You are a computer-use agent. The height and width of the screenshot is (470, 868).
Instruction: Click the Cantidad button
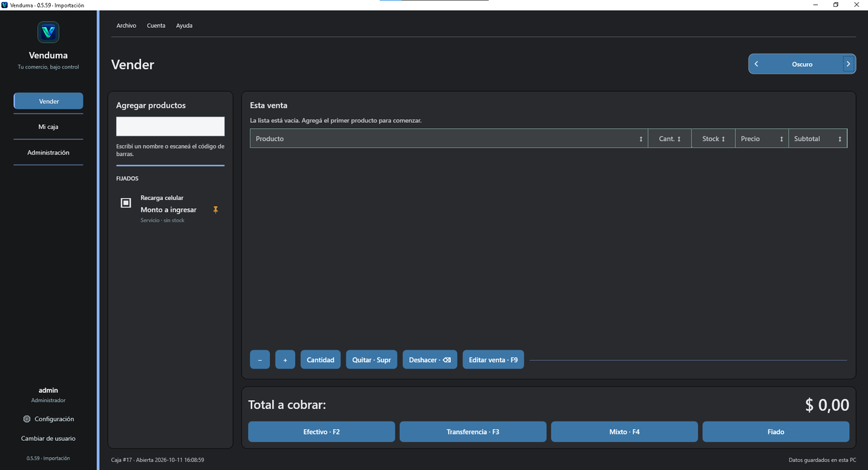pos(321,359)
